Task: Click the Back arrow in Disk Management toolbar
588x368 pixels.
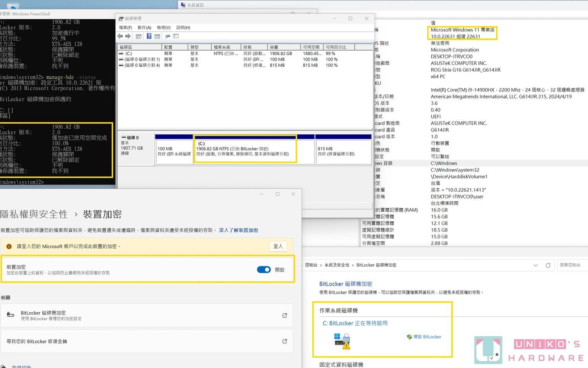Action: click(x=120, y=36)
